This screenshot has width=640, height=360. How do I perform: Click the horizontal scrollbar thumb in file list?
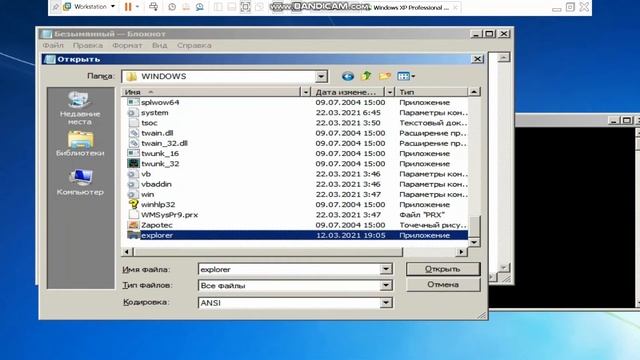click(x=267, y=252)
